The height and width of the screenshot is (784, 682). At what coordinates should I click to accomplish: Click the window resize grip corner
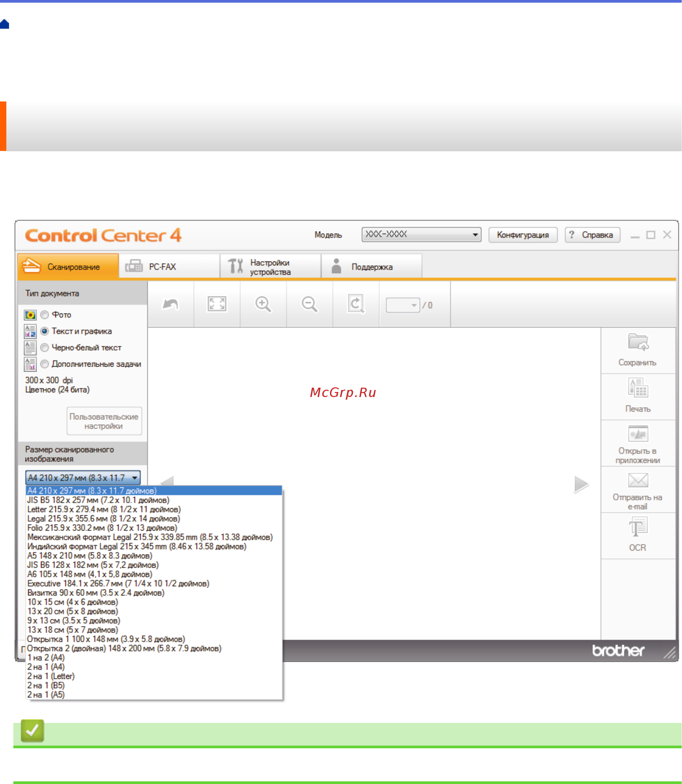coord(670,652)
